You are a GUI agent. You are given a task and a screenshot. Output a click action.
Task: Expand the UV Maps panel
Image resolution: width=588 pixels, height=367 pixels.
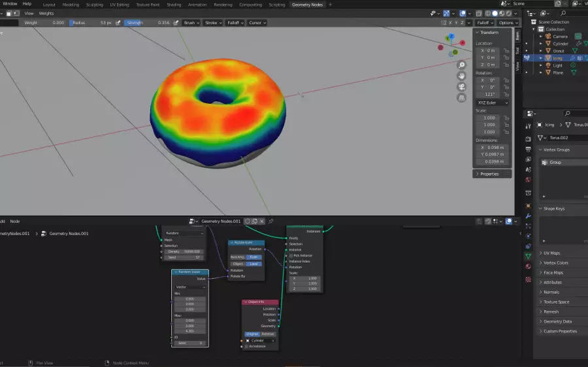551,253
